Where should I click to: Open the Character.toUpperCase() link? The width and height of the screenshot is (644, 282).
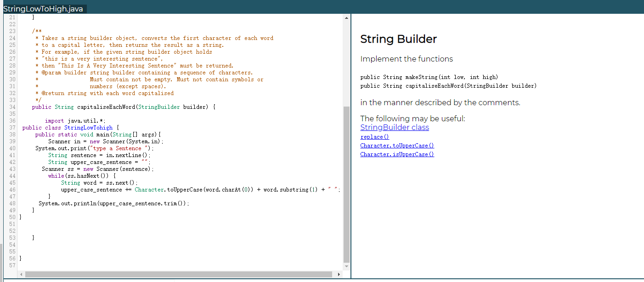click(397, 146)
